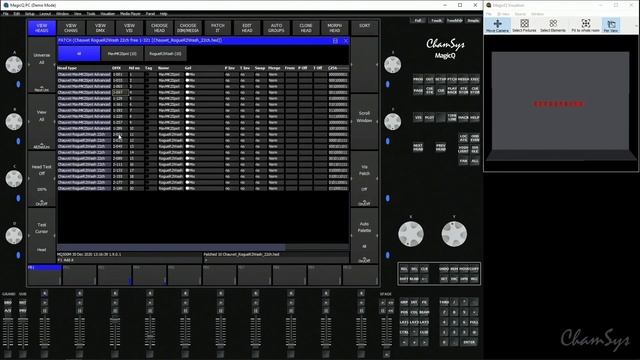Click the F encoder wheel on right side

pos(392,122)
